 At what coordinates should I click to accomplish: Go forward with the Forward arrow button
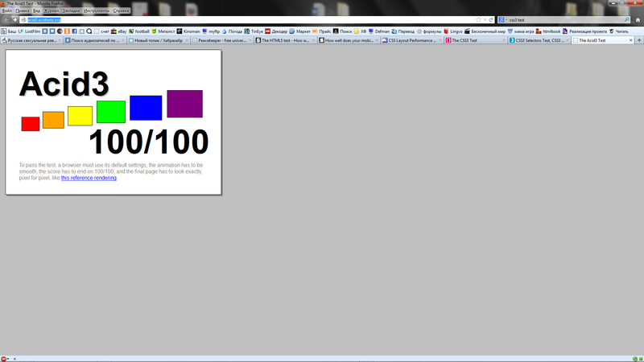point(14,19)
